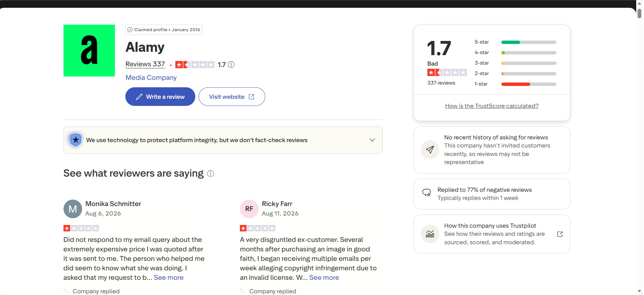Open the TrustScore info icon beside 1.7

(231, 65)
